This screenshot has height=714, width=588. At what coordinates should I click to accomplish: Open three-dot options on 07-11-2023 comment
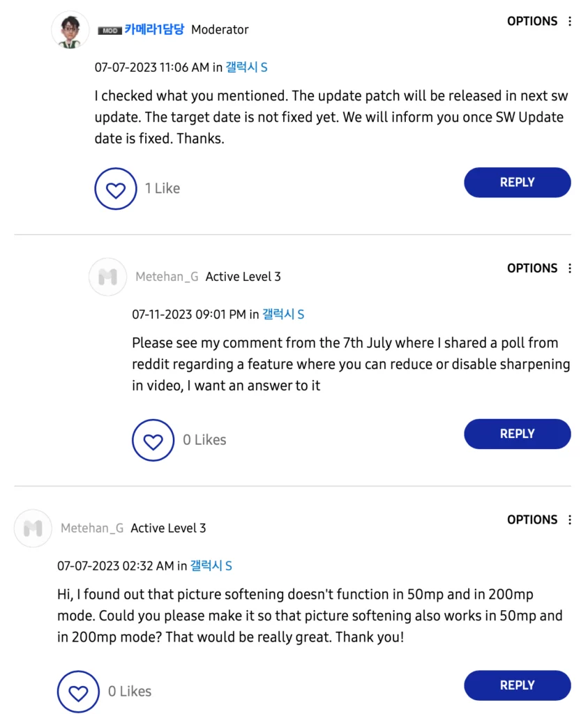tap(570, 268)
